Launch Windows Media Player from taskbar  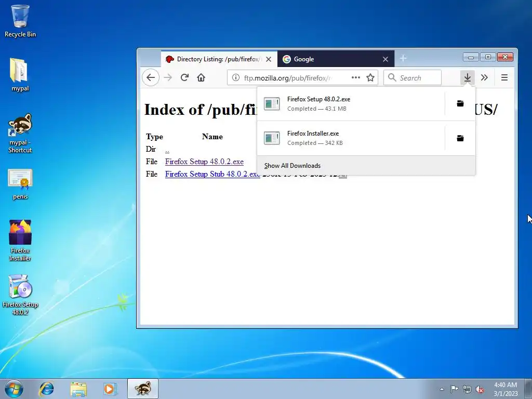(x=110, y=389)
